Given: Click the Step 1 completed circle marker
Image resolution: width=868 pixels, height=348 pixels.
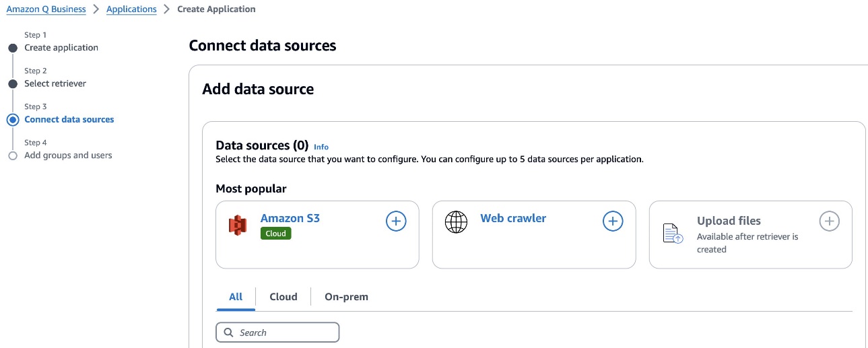Looking at the screenshot, I should [x=12, y=48].
